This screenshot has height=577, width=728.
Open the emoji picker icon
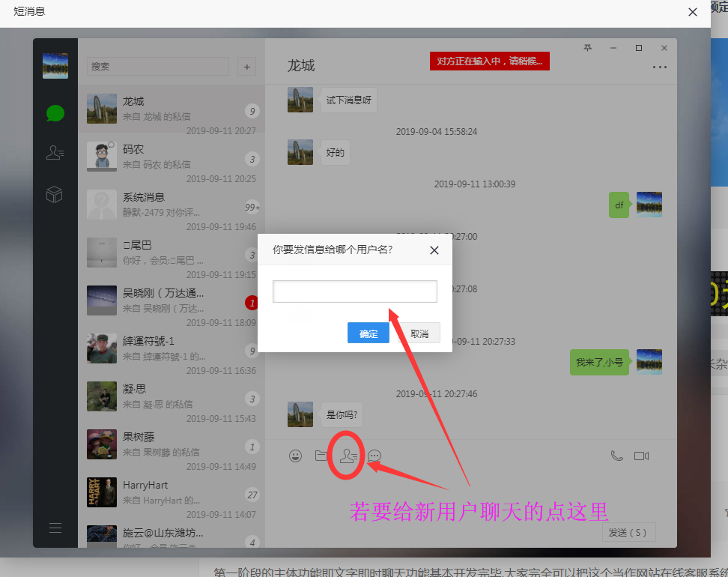(295, 456)
